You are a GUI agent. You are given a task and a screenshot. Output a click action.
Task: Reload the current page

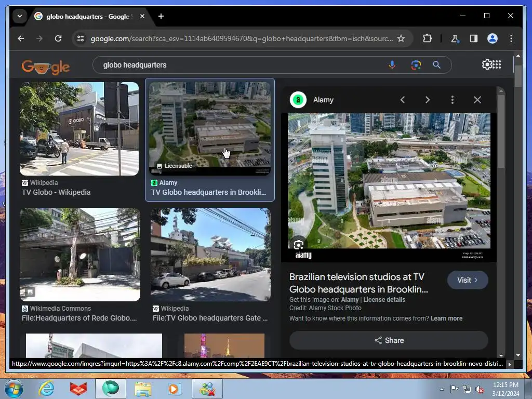click(58, 38)
